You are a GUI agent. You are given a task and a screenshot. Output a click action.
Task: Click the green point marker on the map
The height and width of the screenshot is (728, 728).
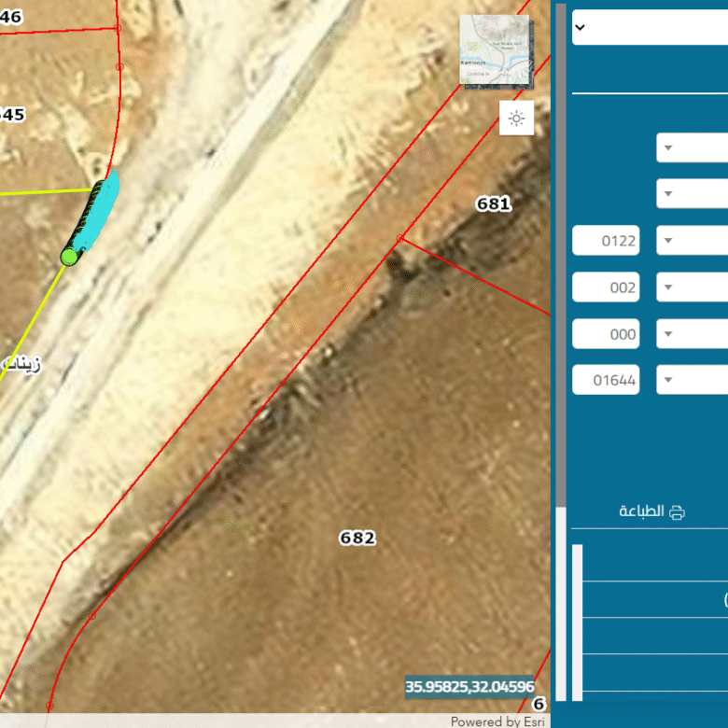[x=69, y=257]
